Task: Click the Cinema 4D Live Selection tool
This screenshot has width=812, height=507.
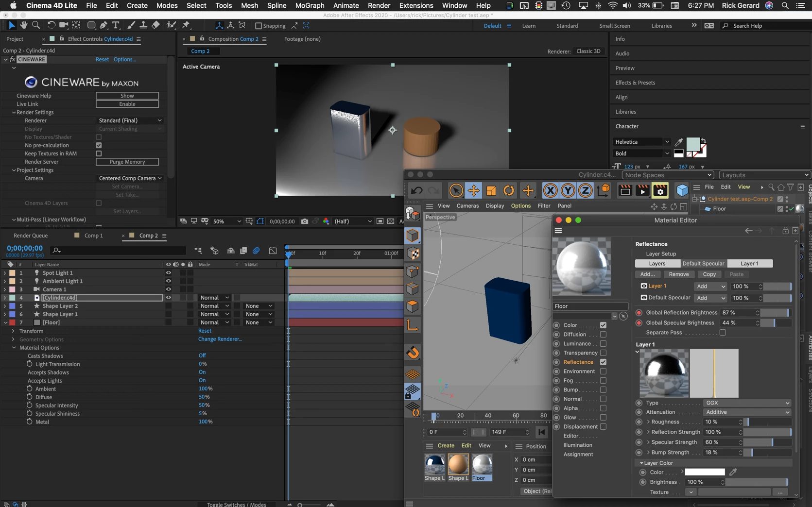Action: 456,191
